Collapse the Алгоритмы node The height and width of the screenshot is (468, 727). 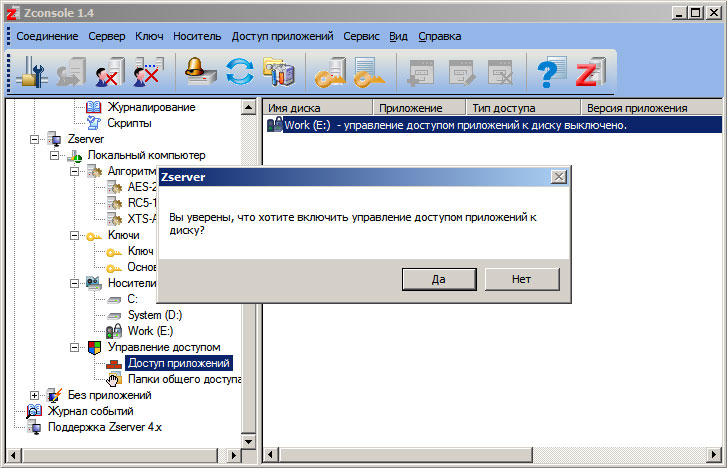[74, 171]
